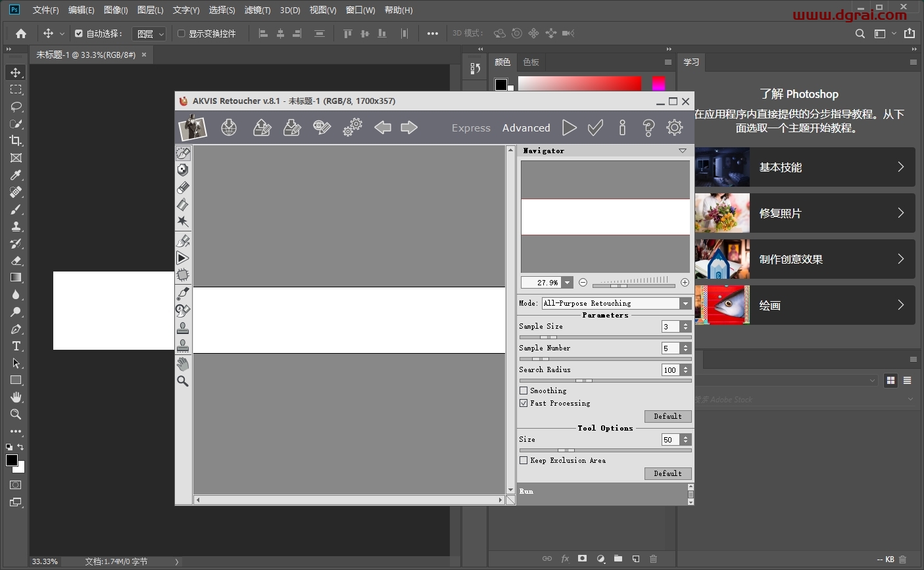924x570 pixels.
Task: Switch to Express mode tab
Action: pos(471,128)
